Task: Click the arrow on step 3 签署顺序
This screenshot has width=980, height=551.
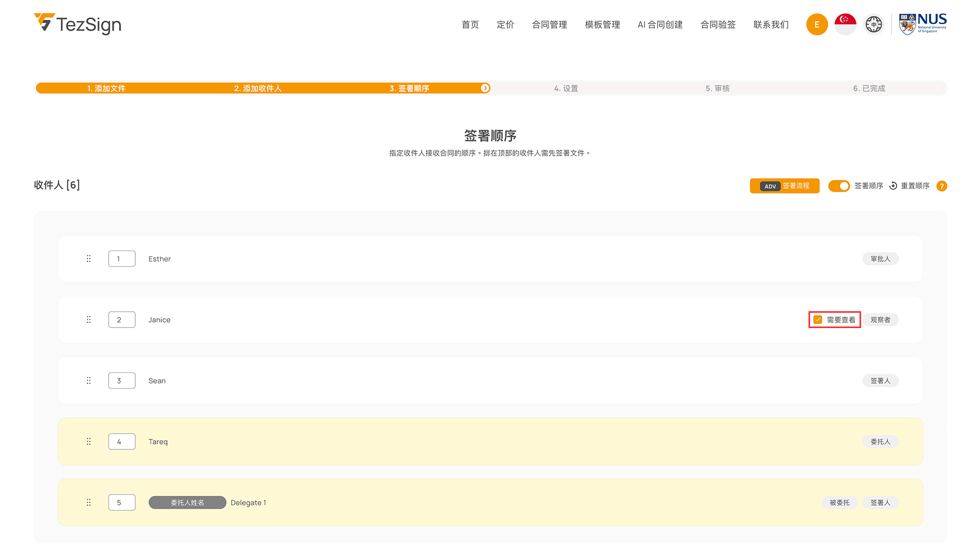Action: coord(485,88)
